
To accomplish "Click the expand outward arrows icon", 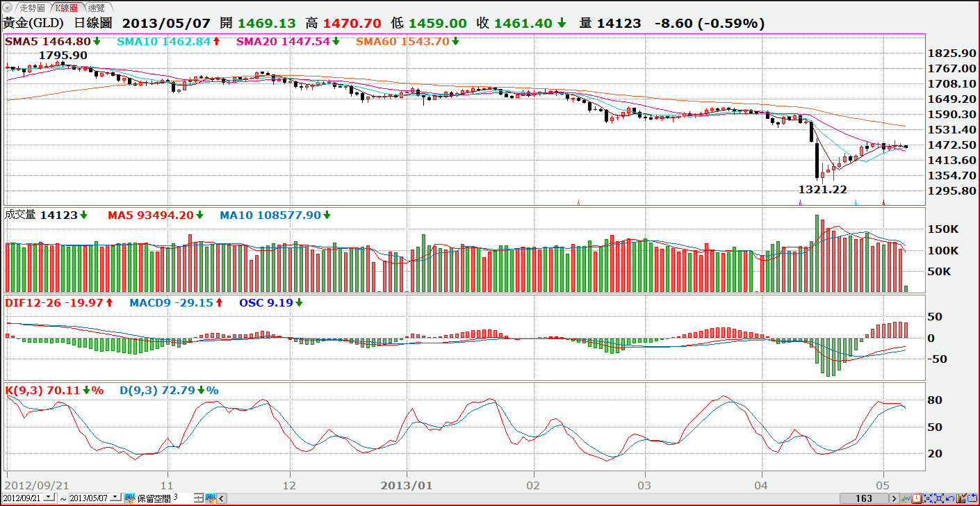I will (939, 498).
